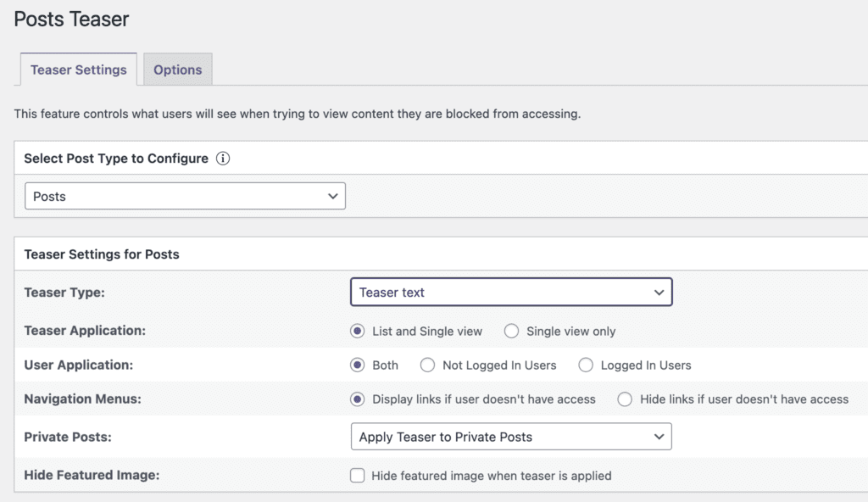Screen dimensions: 868x502
Task: Click the chevron on Teaser Type selector
Action: click(660, 291)
